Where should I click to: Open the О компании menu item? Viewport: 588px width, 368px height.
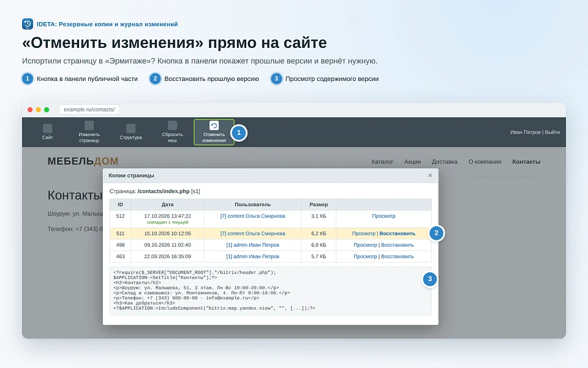pos(484,161)
